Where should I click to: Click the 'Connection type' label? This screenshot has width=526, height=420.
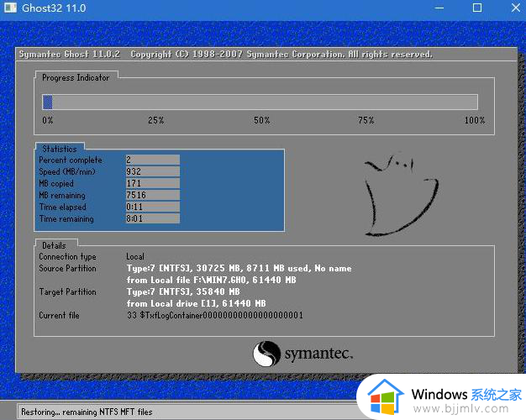pyautogui.click(x=67, y=257)
